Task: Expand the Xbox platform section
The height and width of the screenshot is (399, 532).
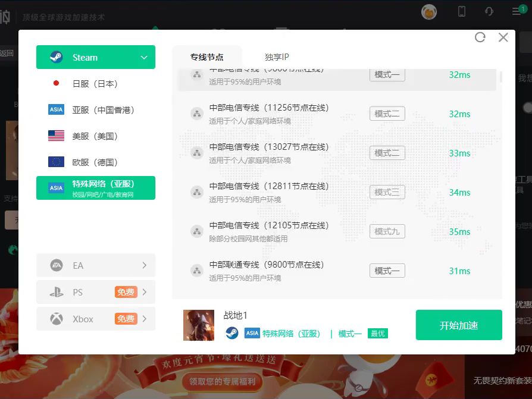Action: 96,319
